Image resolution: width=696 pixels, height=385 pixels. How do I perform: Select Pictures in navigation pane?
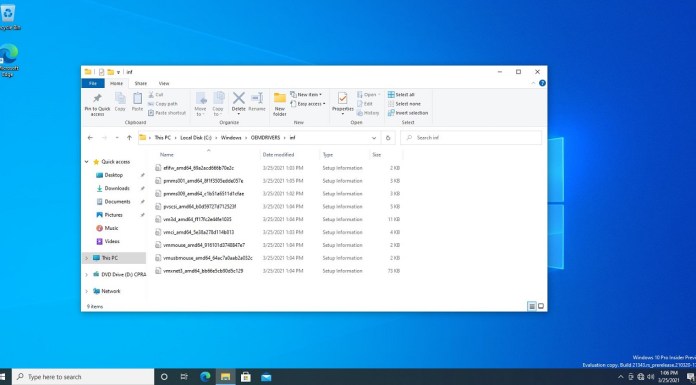(x=114, y=215)
